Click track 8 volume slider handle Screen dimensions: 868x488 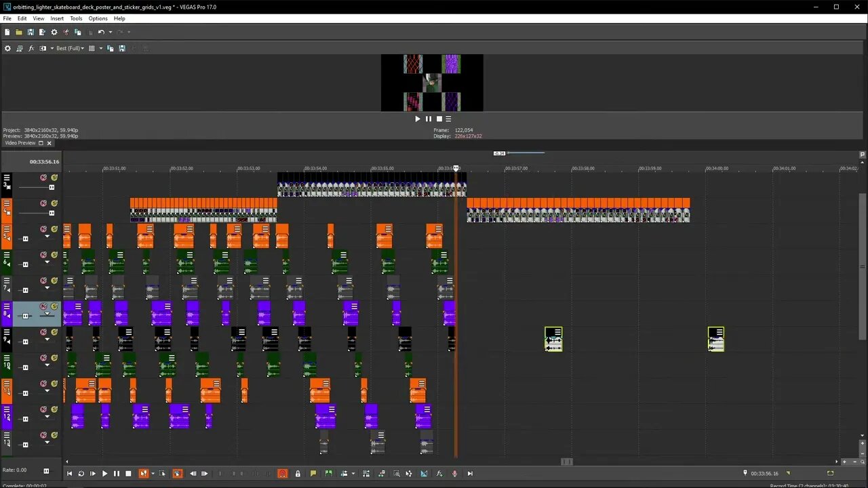click(26, 316)
